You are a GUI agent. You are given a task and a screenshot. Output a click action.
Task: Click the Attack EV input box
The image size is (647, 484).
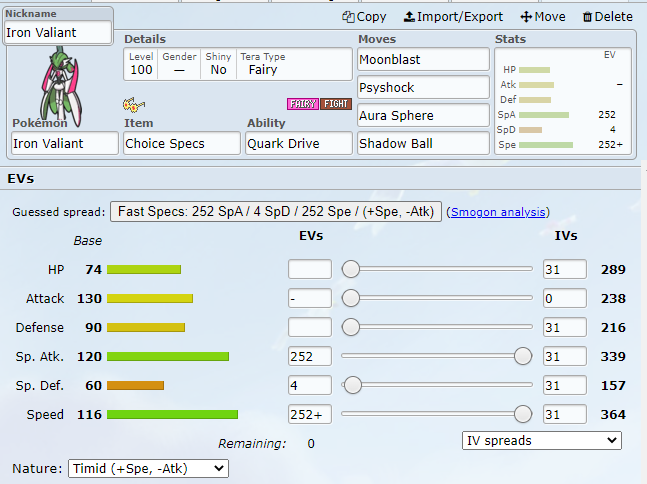(310, 298)
